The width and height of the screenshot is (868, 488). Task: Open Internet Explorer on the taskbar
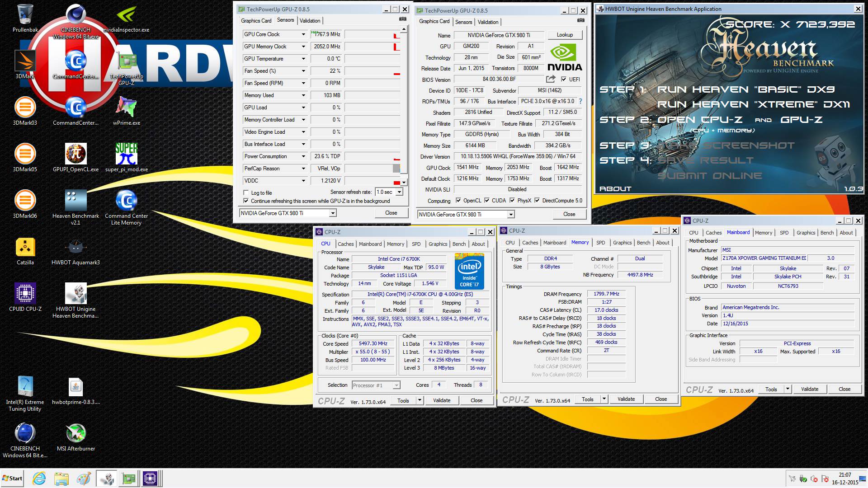[x=39, y=478]
